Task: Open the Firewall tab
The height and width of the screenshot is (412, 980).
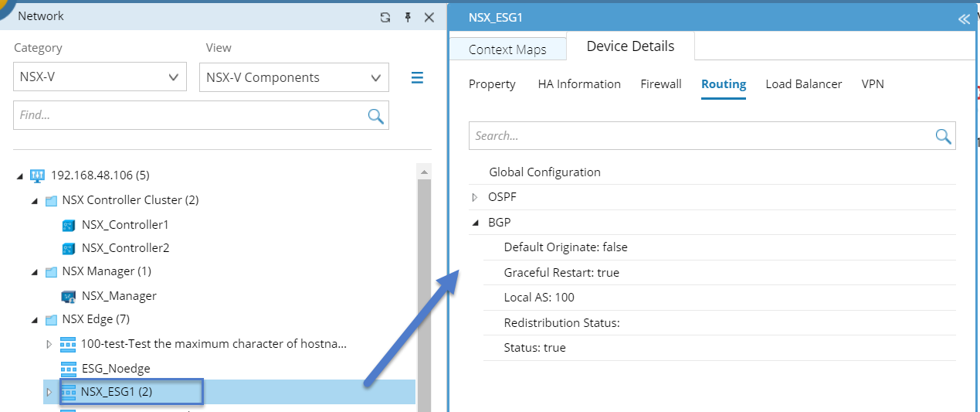Action: pyautogui.click(x=660, y=84)
